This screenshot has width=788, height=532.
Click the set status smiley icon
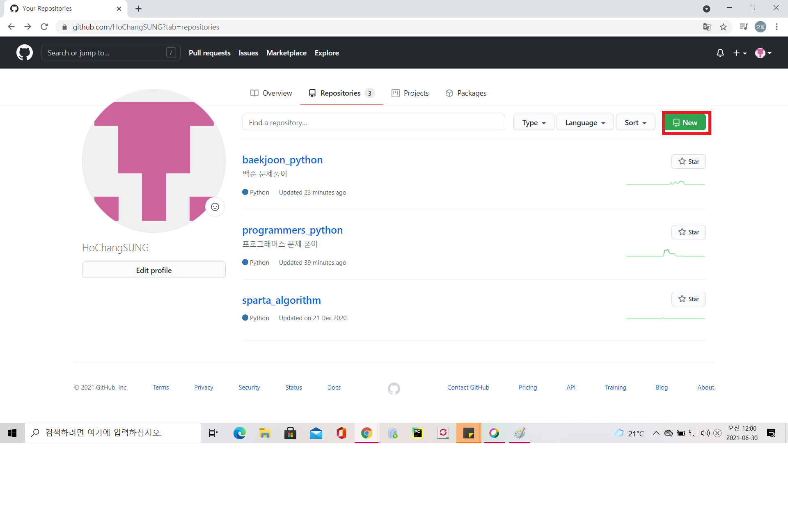(215, 207)
